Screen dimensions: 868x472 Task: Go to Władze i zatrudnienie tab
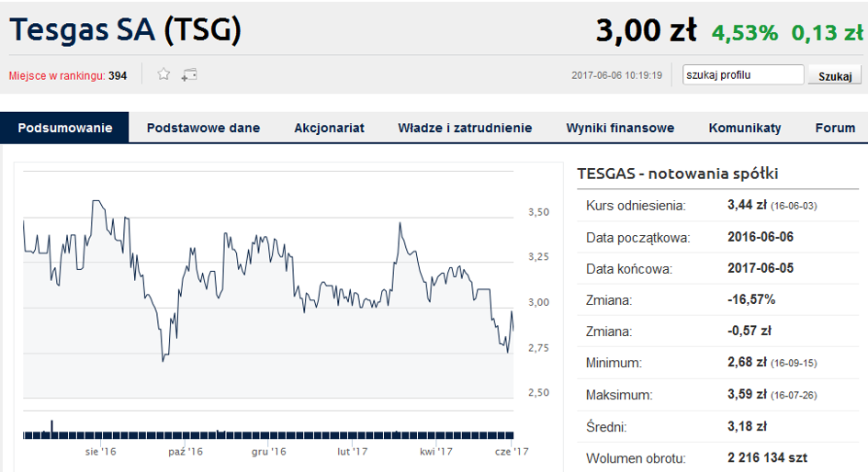(465, 128)
